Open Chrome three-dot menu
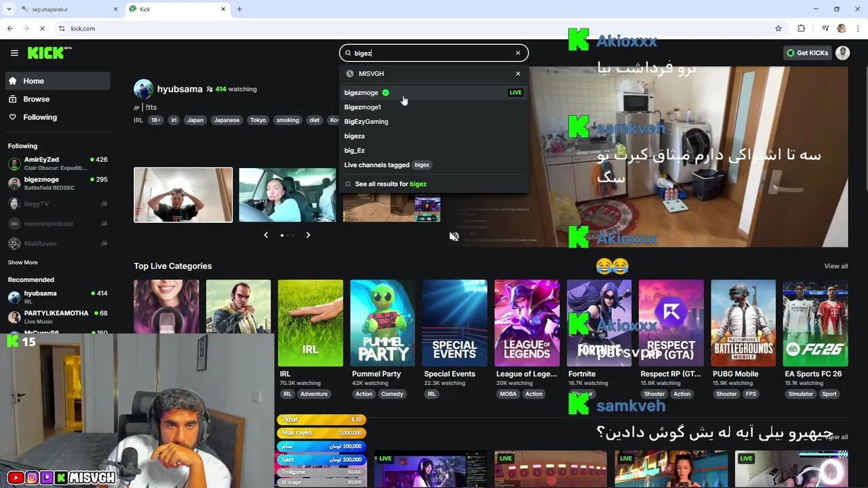Image resolution: width=868 pixels, height=488 pixels. click(x=859, y=28)
